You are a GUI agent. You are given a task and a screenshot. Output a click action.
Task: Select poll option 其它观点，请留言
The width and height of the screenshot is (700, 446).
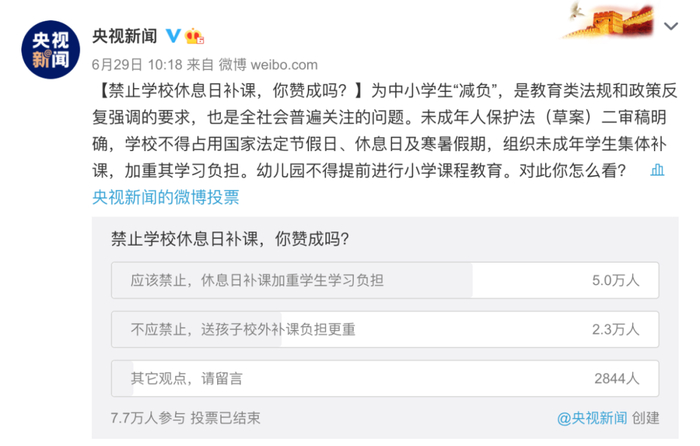pos(187,378)
